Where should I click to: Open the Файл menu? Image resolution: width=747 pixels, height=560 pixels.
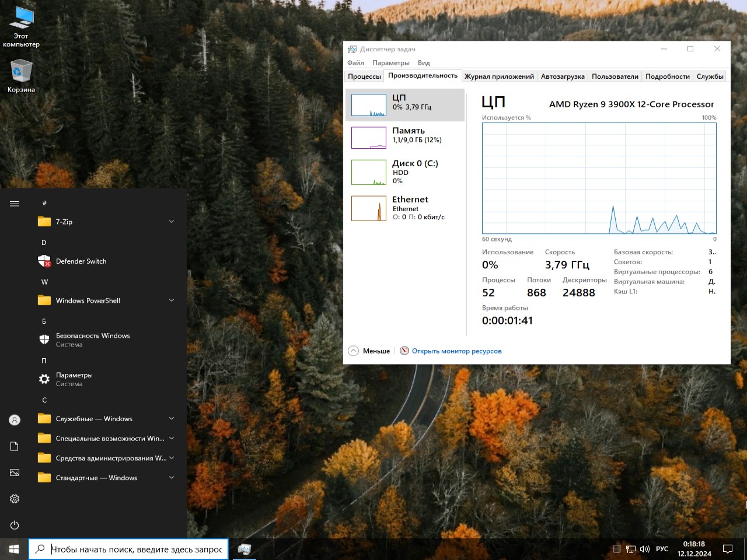tap(355, 63)
